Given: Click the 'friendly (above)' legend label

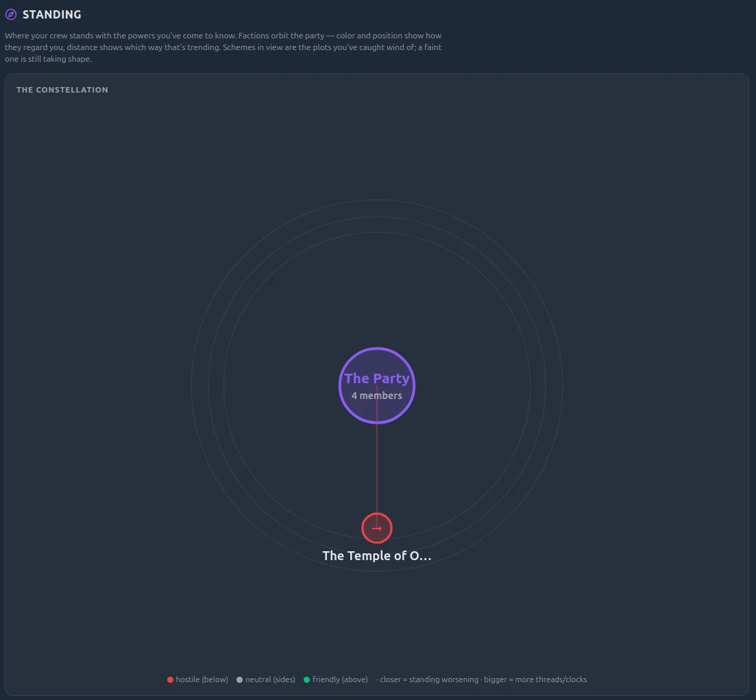Looking at the screenshot, I should coord(340,679).
